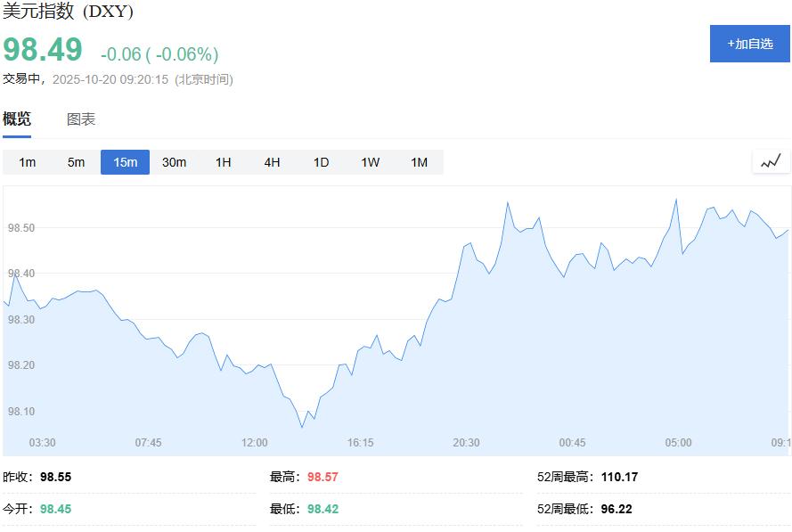792x532 pixels.
Task: Click the 美元指数 (DXY) title
Action: [68, 13]
